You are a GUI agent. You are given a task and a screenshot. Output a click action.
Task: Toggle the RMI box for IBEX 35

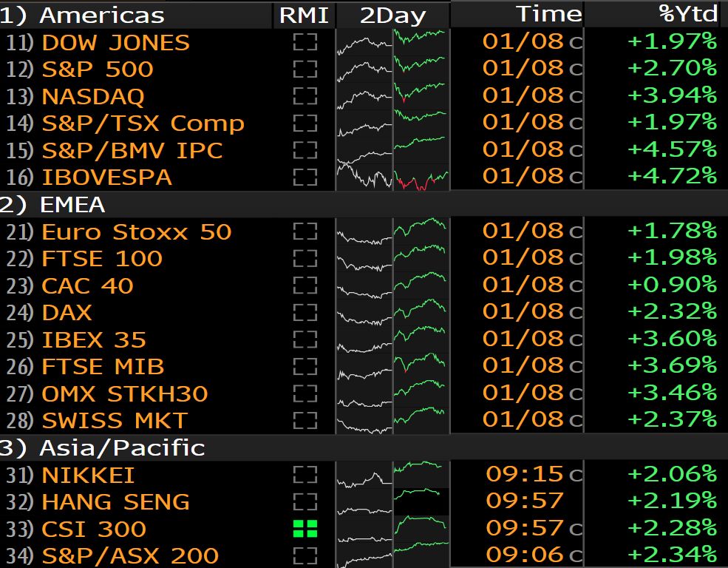(x=305, y=339)
